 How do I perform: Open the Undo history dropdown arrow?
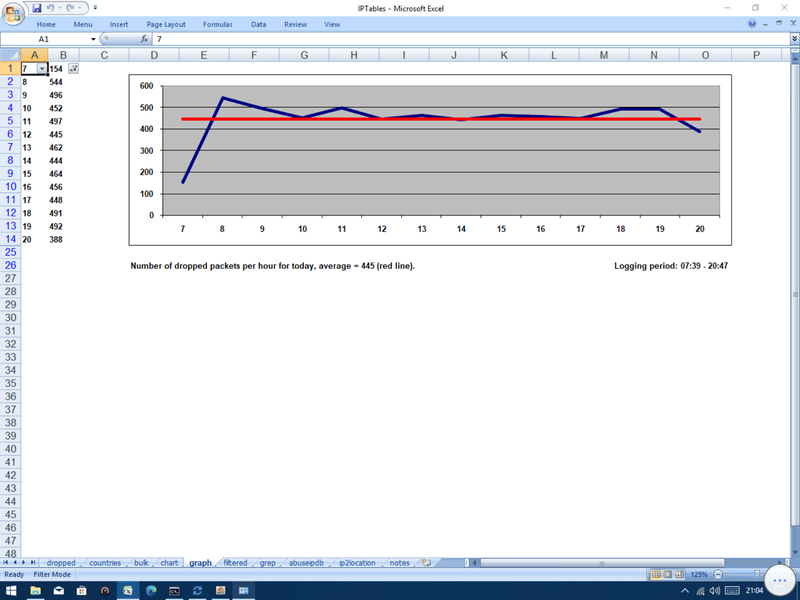(x=59, y=8)
